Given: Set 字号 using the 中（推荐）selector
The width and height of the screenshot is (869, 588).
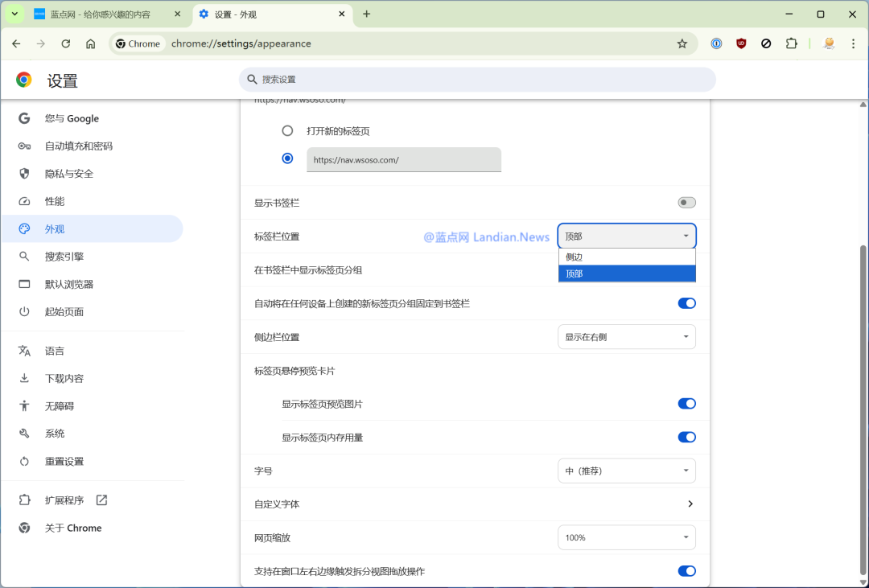Looking at the screenshot, I should 626,470.
